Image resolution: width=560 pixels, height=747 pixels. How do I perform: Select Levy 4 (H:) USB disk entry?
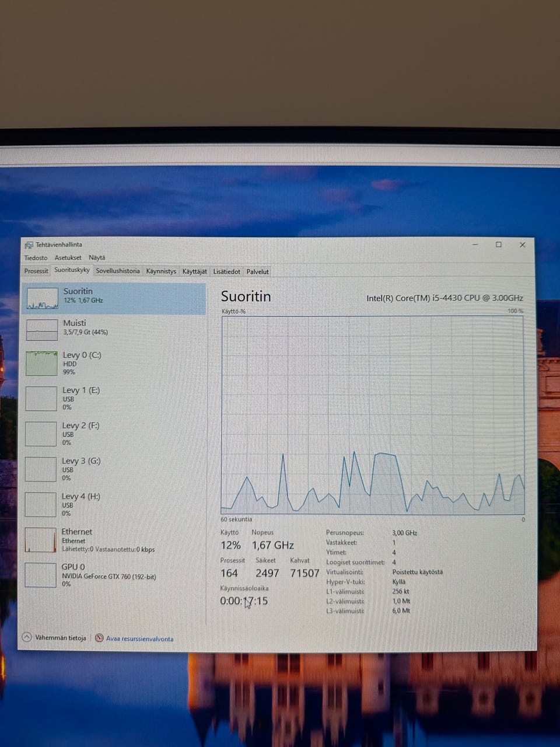(x=114, y=504)
